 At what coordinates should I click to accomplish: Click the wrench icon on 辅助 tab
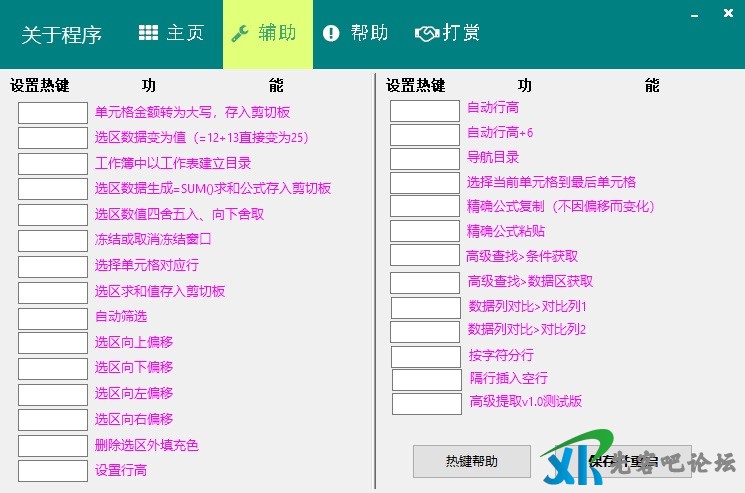pos(240,33)
